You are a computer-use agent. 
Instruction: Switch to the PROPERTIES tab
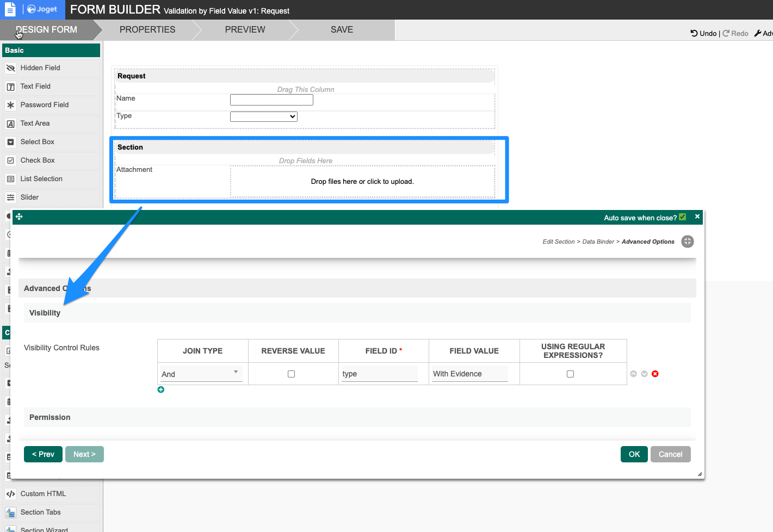[147, 30]
